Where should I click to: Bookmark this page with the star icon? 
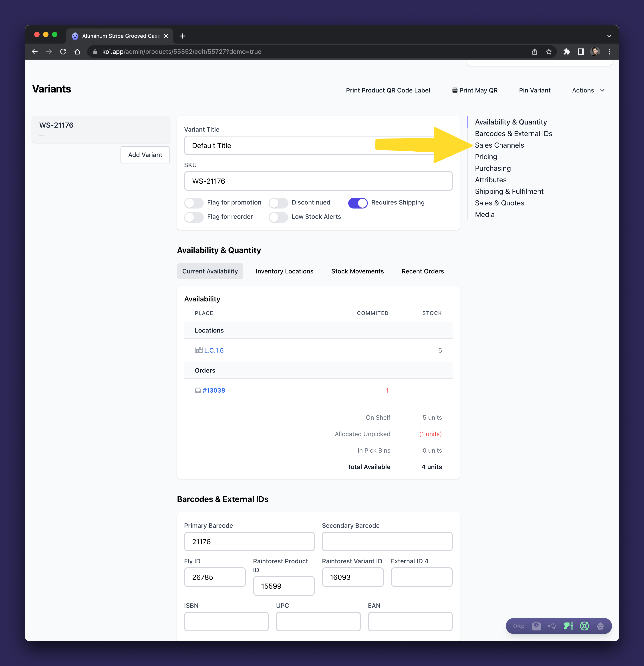click(x=549, y=52)
